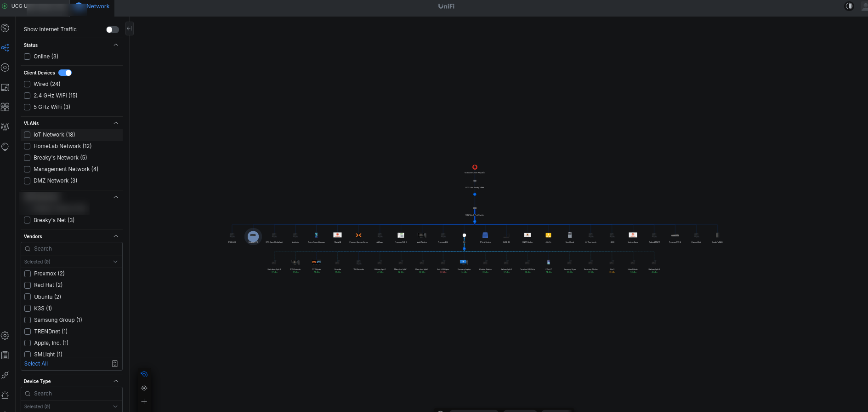This screenshot has width=868, height=412.
Task: Reset topology view with blue rotate icon
Action: point(144,374)
